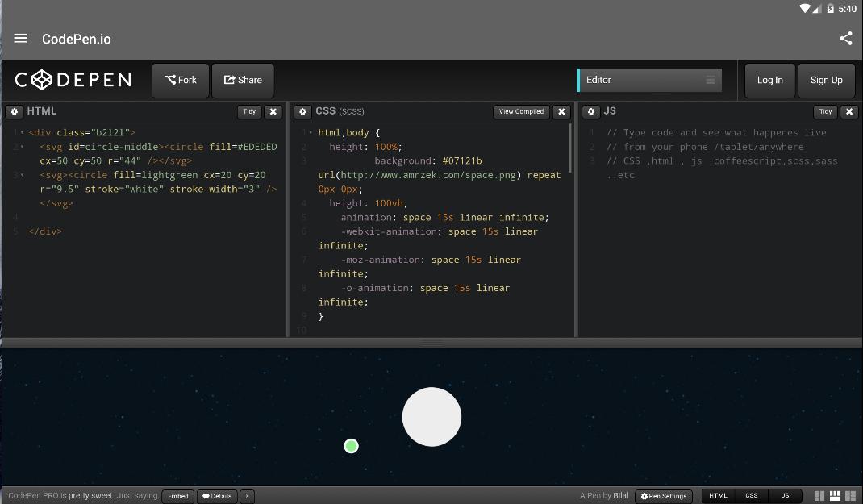Switch to top editor layout icon
The height and width of the screenshot is (504, 863).
[x=835, y=496]
